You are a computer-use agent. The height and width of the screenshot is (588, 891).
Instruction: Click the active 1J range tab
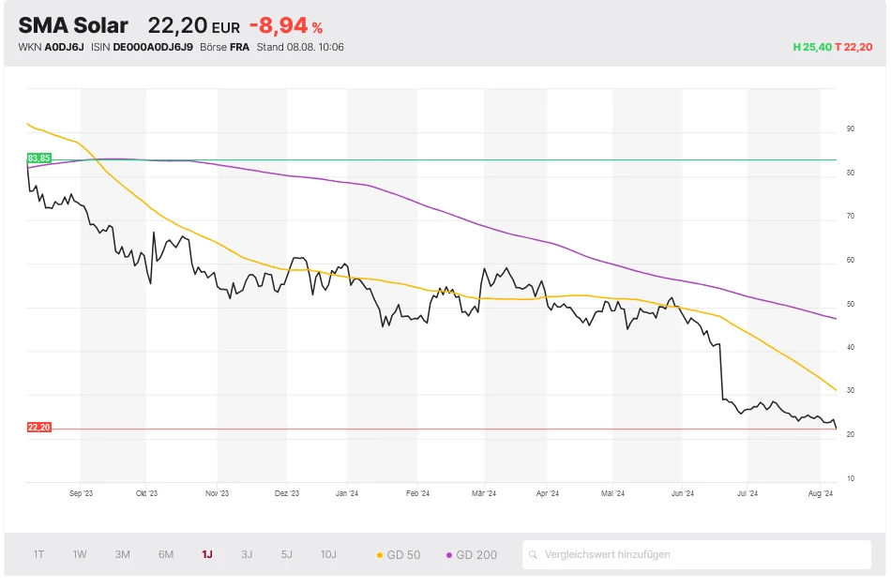coord(206,554)
